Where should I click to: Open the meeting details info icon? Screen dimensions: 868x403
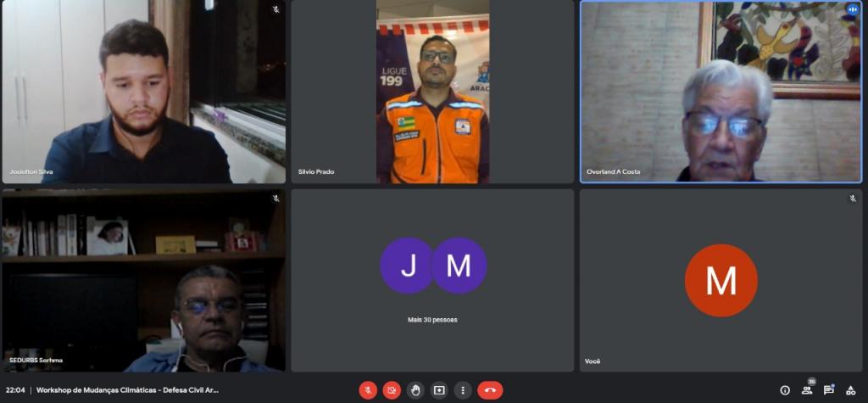coord(785,390)
